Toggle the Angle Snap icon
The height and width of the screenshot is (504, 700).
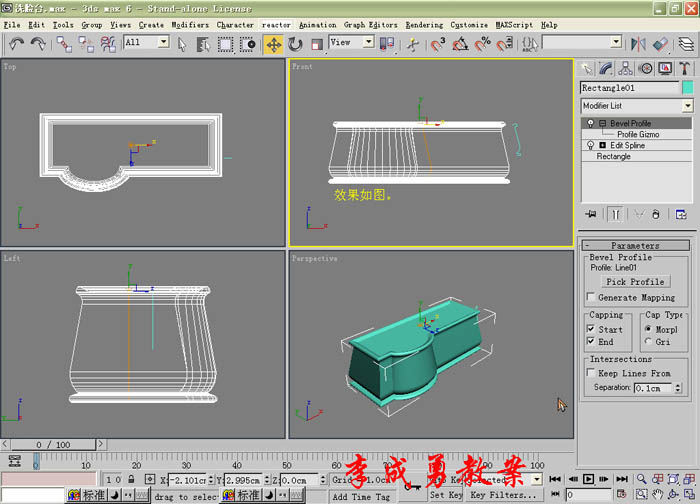460,44
